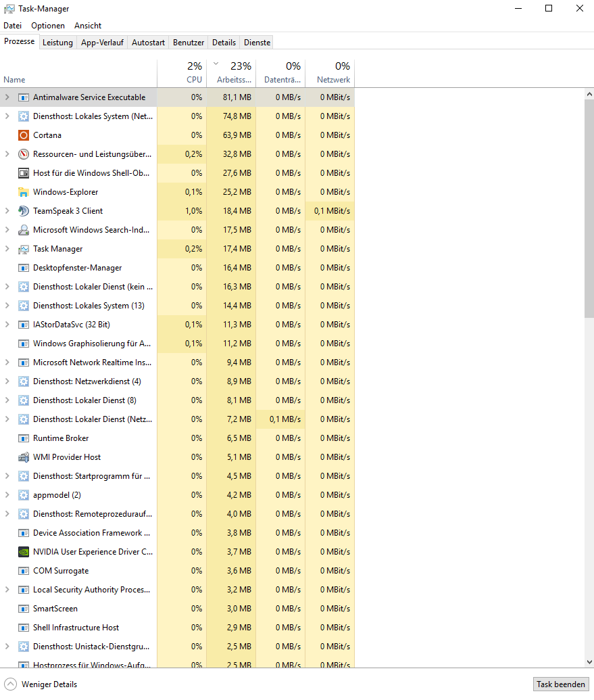Image resolution: width=594 pixels, height=700 pixels.
Task: Expand the IAStorDataSvc (32 Bit) row
Action: coord(7,325)
